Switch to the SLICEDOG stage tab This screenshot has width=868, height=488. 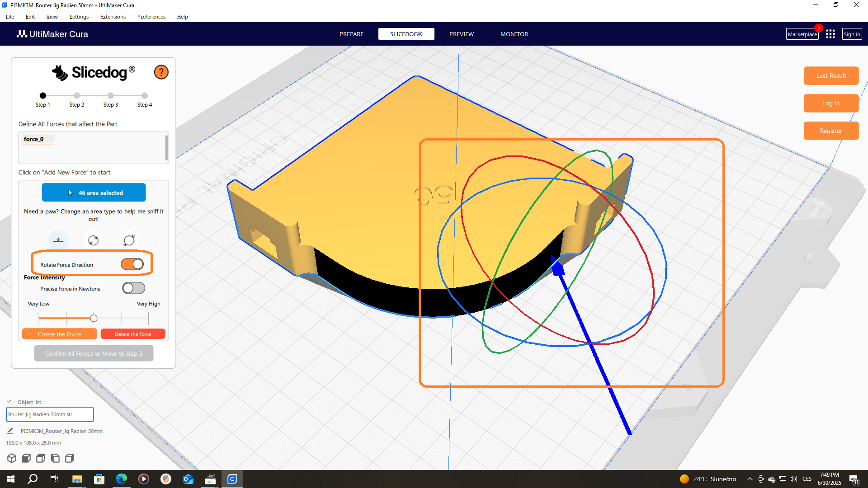406,34
